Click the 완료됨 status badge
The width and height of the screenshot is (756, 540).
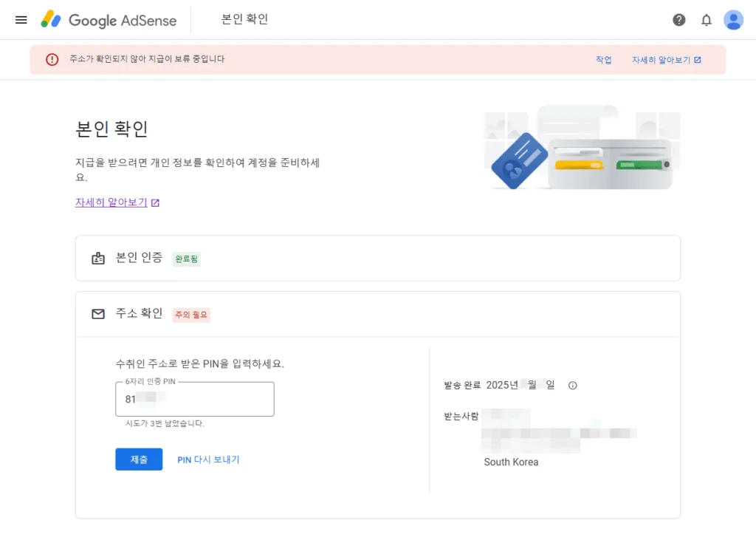(x=185, y=259)
